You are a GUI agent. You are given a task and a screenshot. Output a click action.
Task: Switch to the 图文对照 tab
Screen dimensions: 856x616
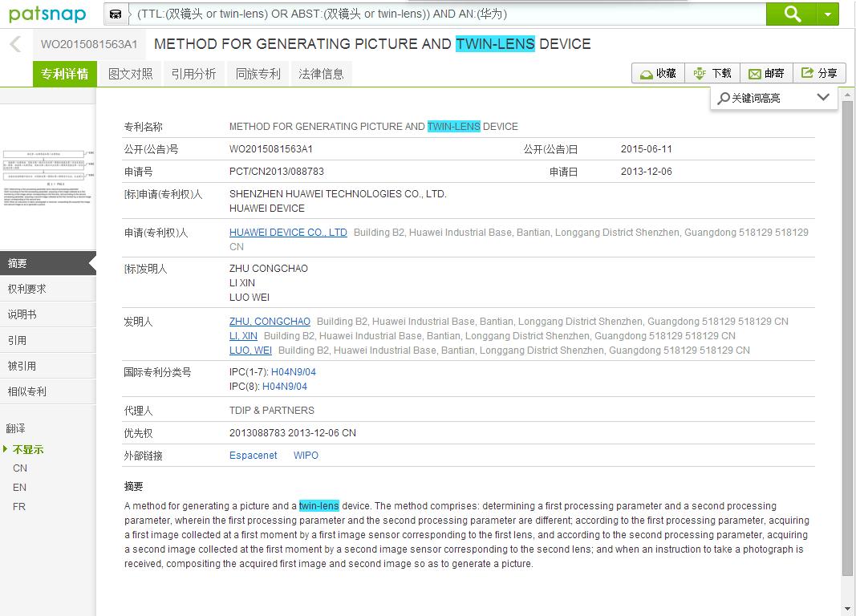tap(130, 74)
